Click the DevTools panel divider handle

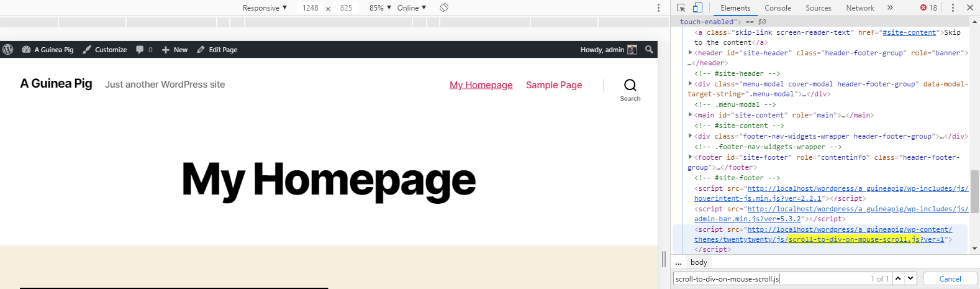pyautogui.click(x=664, y=259)
